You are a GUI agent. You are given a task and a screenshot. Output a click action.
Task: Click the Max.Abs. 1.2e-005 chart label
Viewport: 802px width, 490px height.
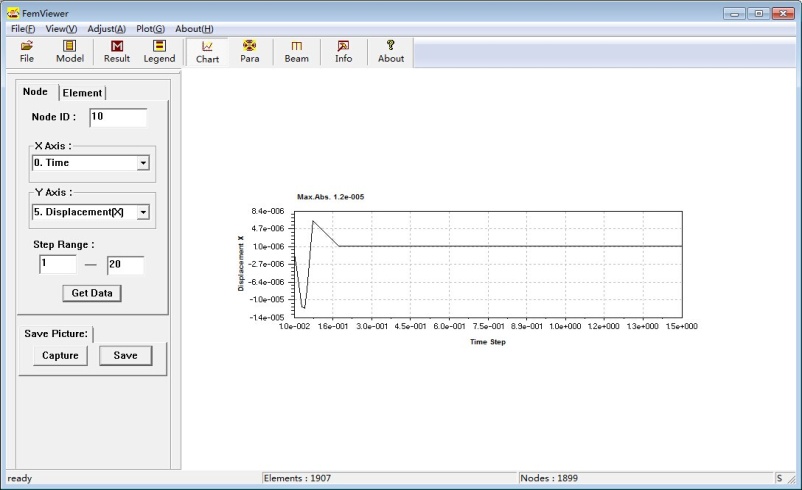coord(330,197)
